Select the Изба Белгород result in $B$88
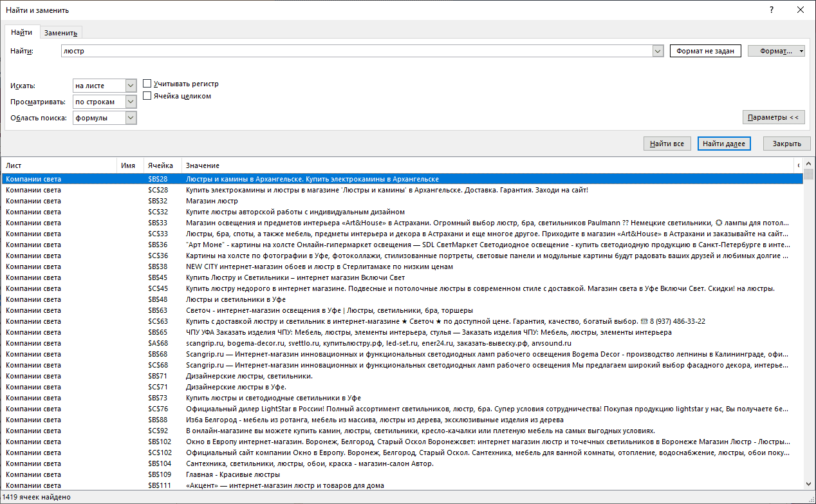Viewport: 816px width, 504px height. click(402, 420)
